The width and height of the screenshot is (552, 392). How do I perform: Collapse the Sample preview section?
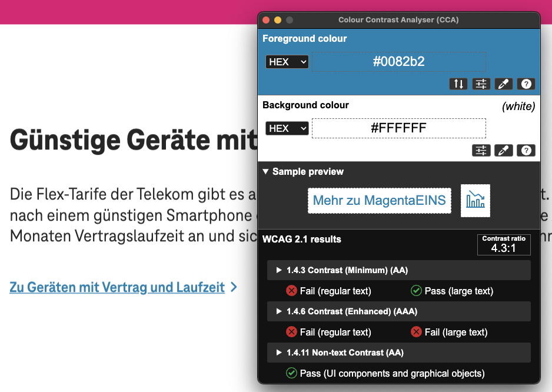point(266,172)
